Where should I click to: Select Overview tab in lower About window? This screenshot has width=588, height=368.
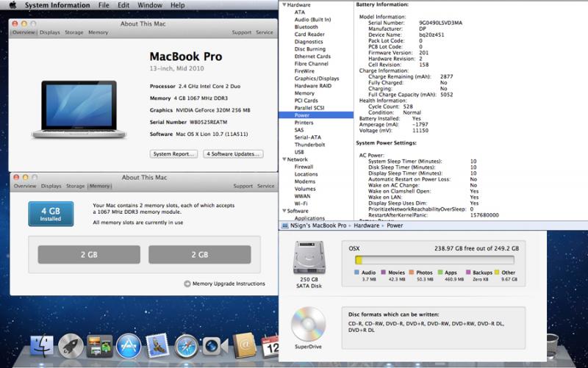point(25,187)
